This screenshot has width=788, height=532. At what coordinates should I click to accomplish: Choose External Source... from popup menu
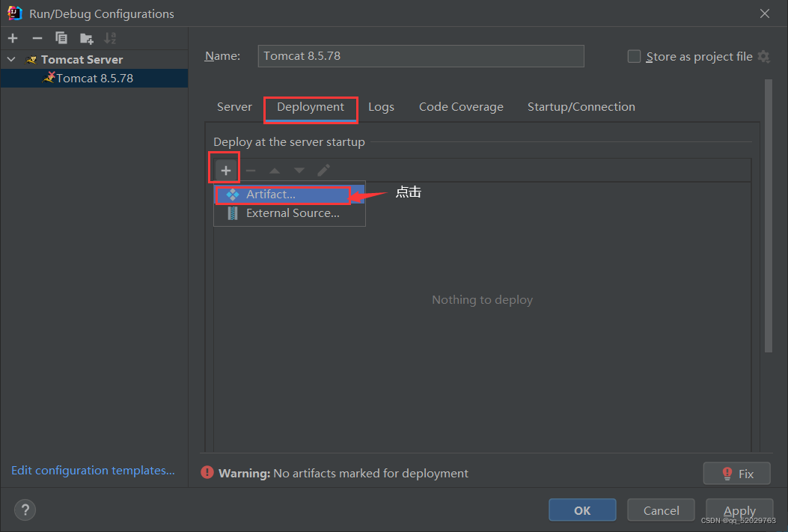pos(290,213)
